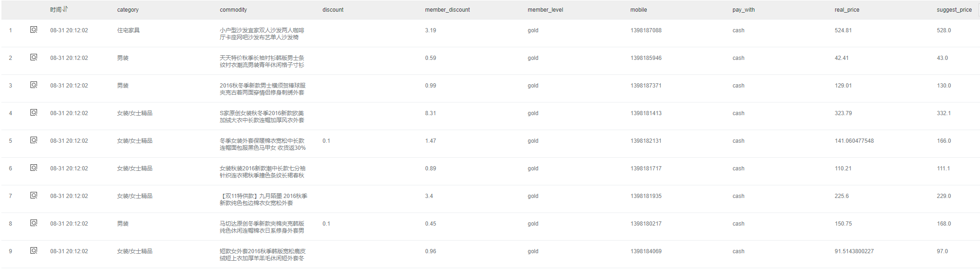Open detail view icon for row 1

pos(34,30)
